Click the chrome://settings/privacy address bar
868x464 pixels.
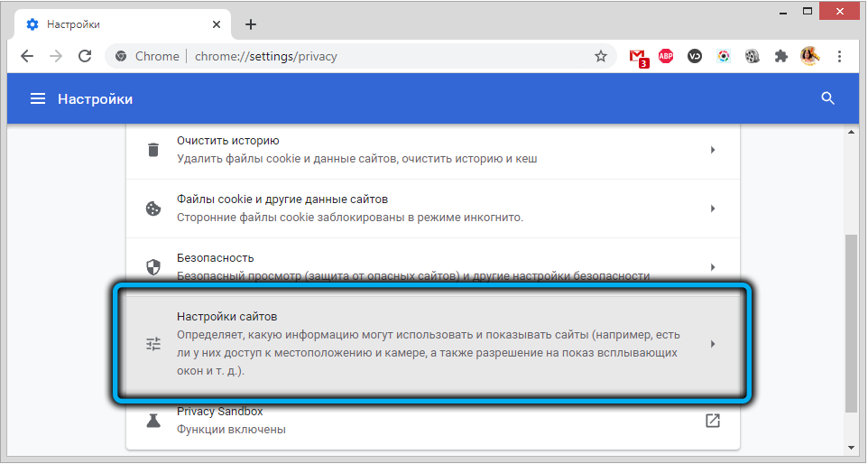coord(361,56)
